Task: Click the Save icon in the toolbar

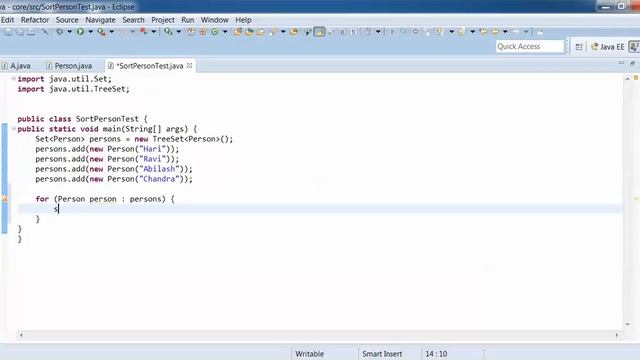Action: 8,31
